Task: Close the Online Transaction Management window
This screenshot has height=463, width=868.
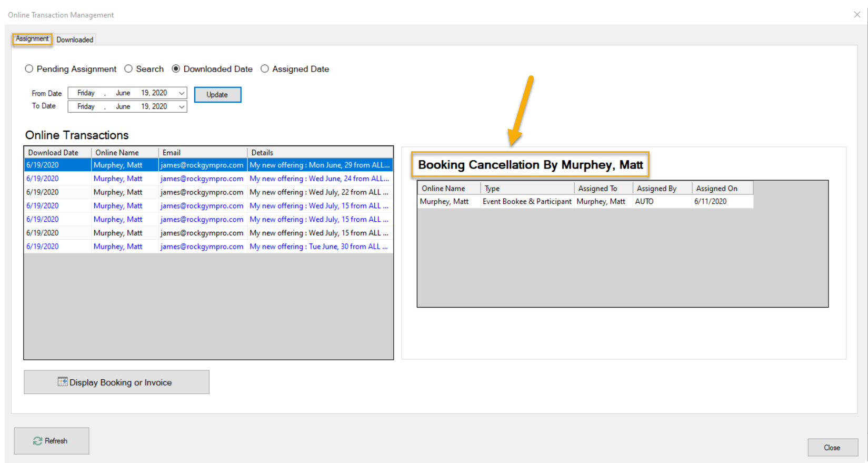Action: [x=857, y=15]
